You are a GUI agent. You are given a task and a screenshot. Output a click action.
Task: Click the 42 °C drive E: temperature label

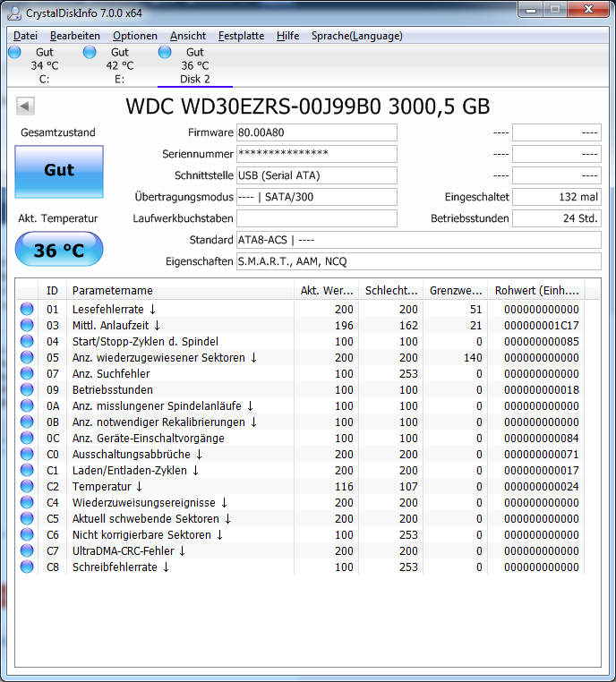pyautogui.click(x=120, y=65)
